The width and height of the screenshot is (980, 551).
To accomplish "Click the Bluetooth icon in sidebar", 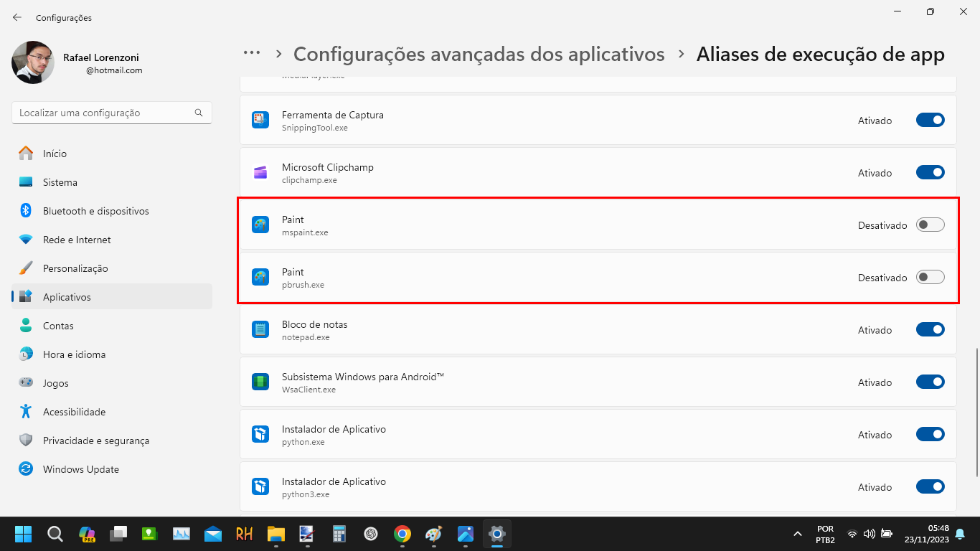I will [x=26, y=211].
